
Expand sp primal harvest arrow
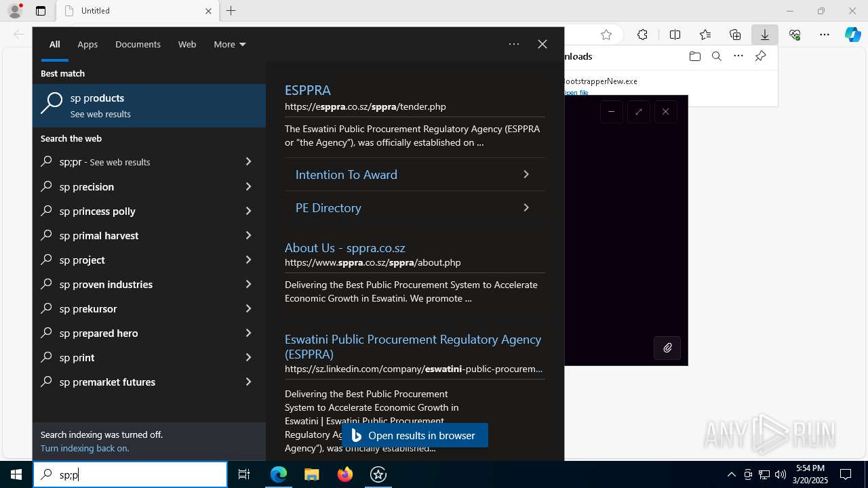pyautogui.click(x=248, y=235)
